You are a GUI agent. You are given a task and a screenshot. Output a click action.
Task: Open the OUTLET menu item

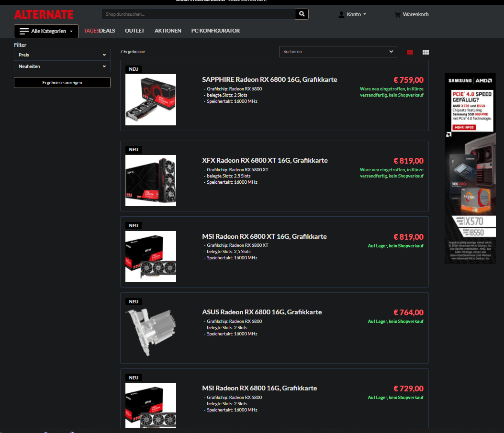coord(134,31)
